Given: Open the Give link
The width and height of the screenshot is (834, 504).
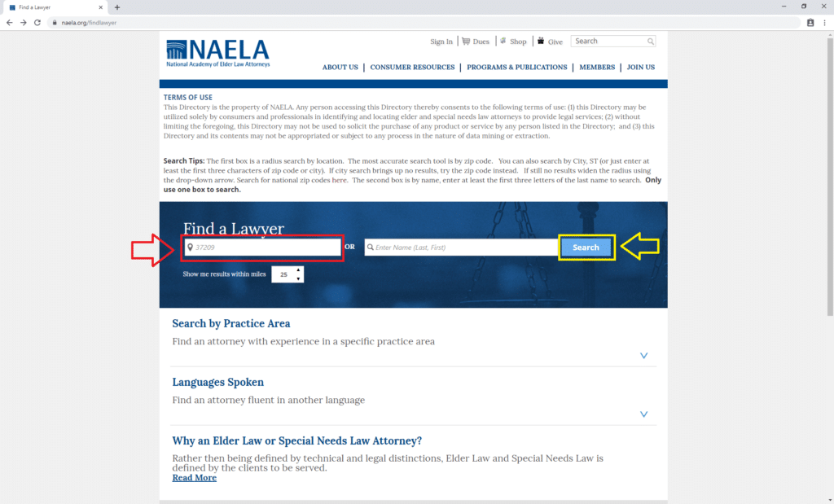Looking at the screenshot, I should [x=550, y=42].
